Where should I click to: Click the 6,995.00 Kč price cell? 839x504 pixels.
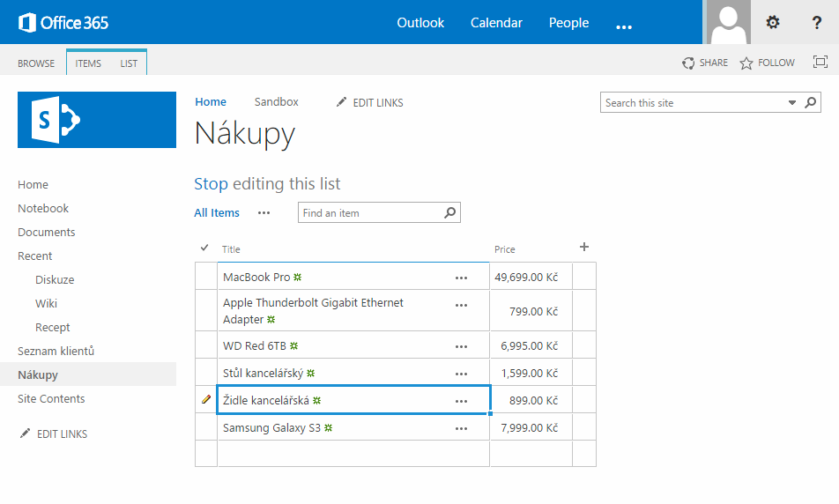click(531, 345)
